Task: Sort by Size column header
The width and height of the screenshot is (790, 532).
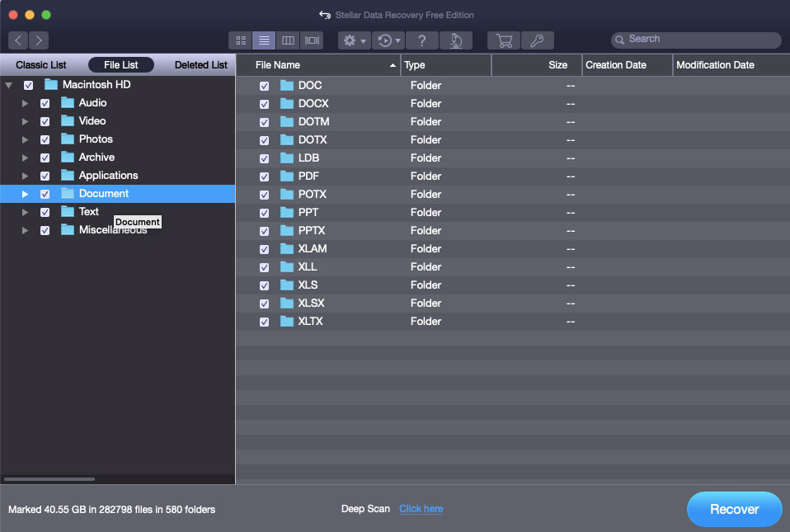Action: pyautogui.click(x=537, y=65)
